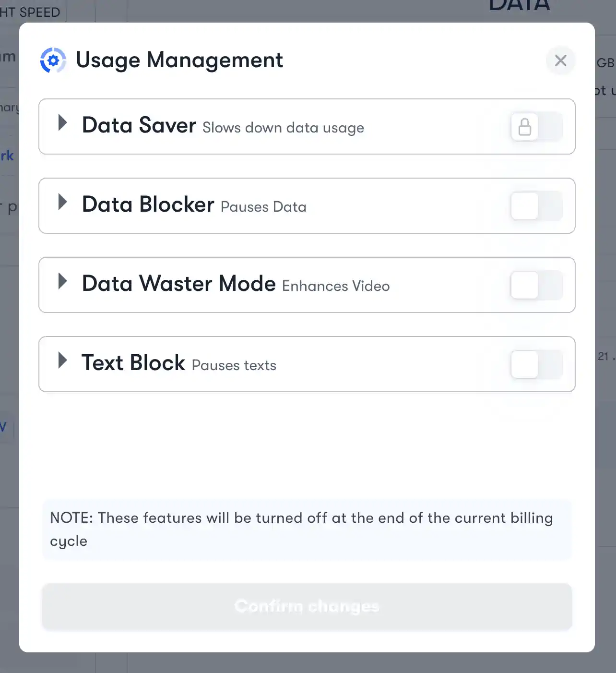Click the NOTE about billing cycle

307,529
